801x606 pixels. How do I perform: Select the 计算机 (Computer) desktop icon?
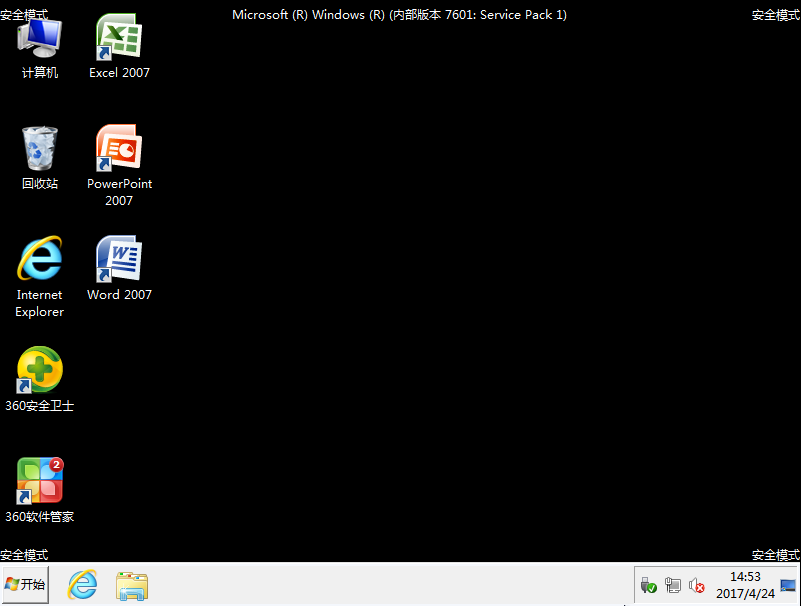click(x=39, y=46)
